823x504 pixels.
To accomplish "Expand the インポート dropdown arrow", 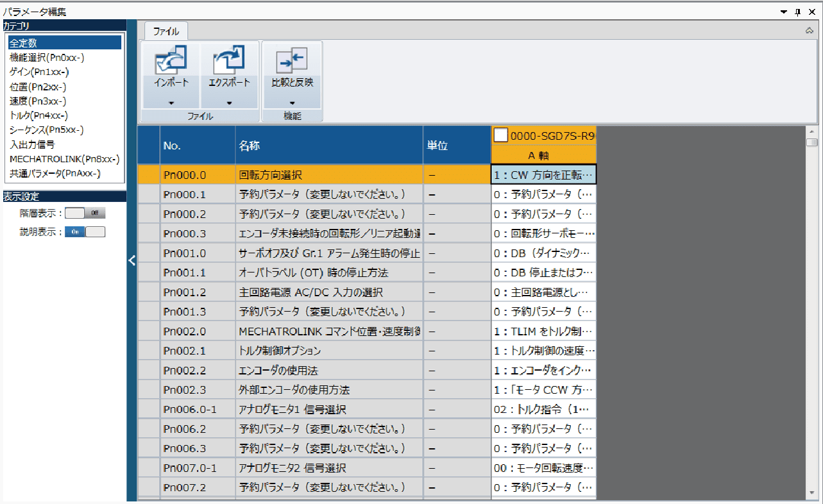I will [171, 103].
